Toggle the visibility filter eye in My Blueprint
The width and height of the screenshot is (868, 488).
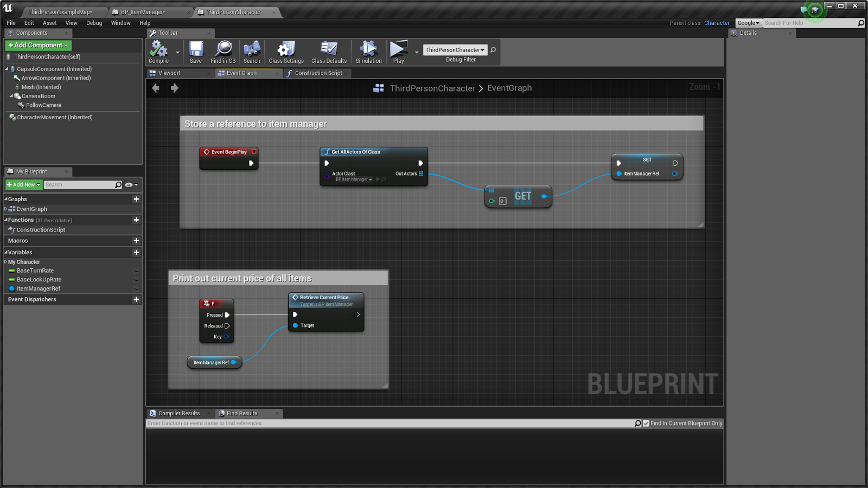(128, 184)
